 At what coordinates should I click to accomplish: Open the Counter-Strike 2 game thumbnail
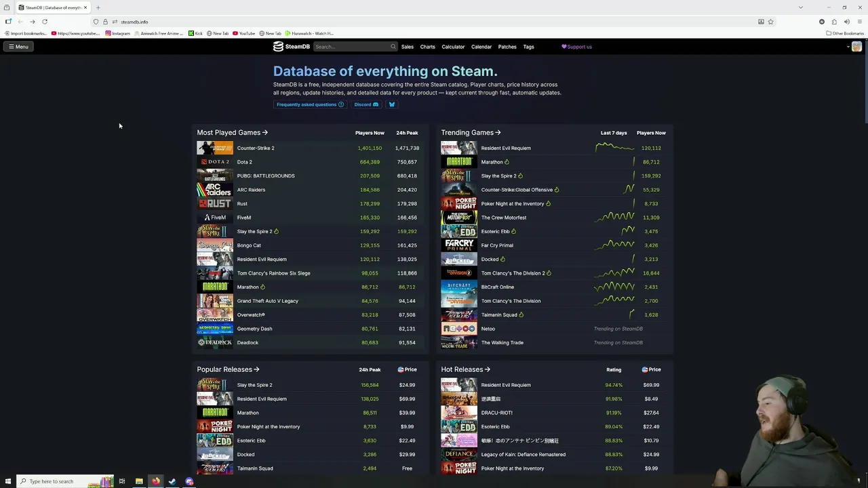(x=214, y=148)
